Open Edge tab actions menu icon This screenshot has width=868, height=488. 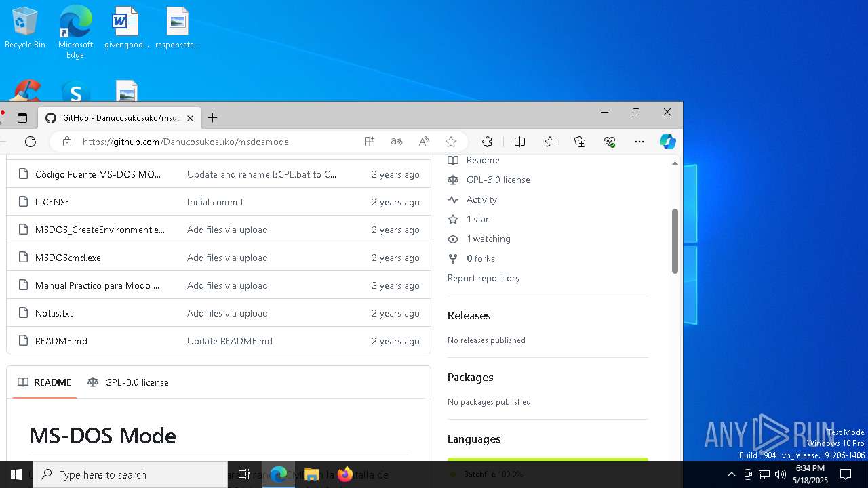(x=22, y=118)
